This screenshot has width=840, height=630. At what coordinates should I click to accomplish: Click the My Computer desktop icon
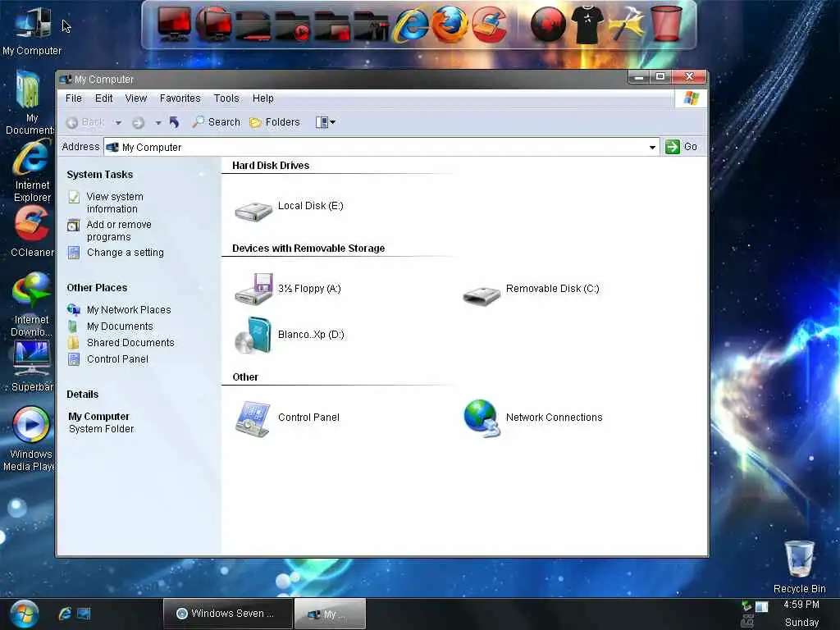(x=32, y=31)
